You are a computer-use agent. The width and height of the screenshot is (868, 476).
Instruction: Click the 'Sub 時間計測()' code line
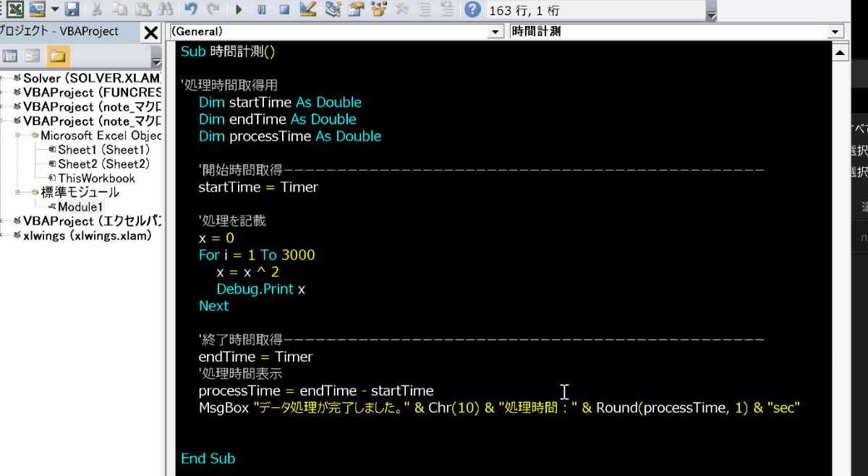point(228,51)
